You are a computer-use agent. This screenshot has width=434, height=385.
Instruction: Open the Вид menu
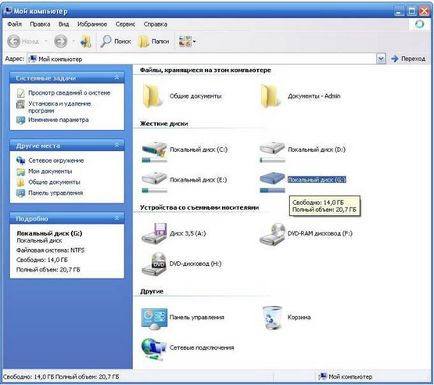coord(64,24)
